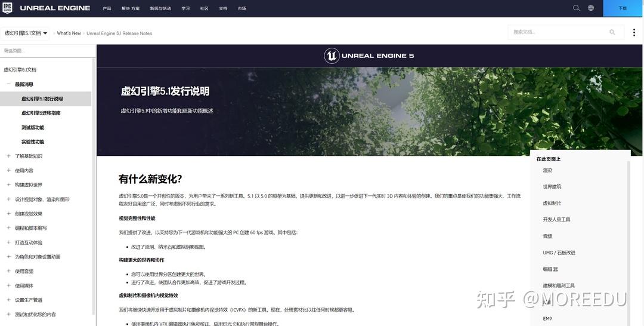Click the 有什么新变化? heading
The image size is (644, 326).
(x=150, y=179)
